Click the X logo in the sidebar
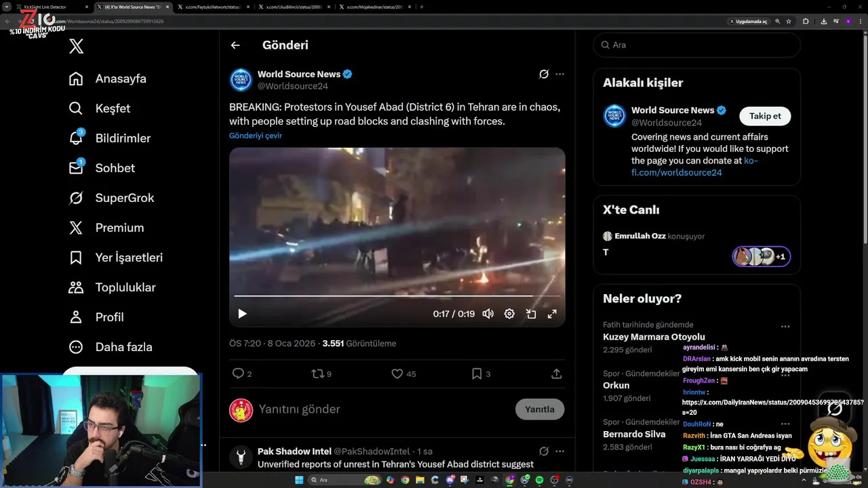 click(76, 46)
